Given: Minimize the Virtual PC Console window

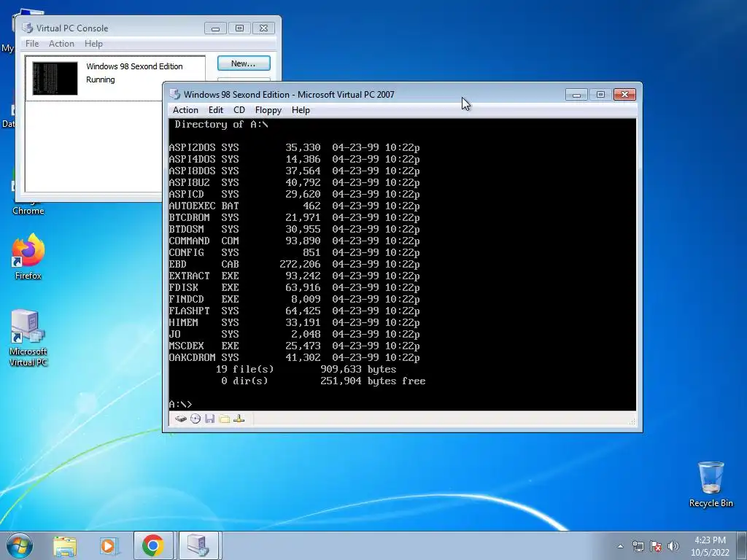Looking at the screenshot, I should [215, 28].
